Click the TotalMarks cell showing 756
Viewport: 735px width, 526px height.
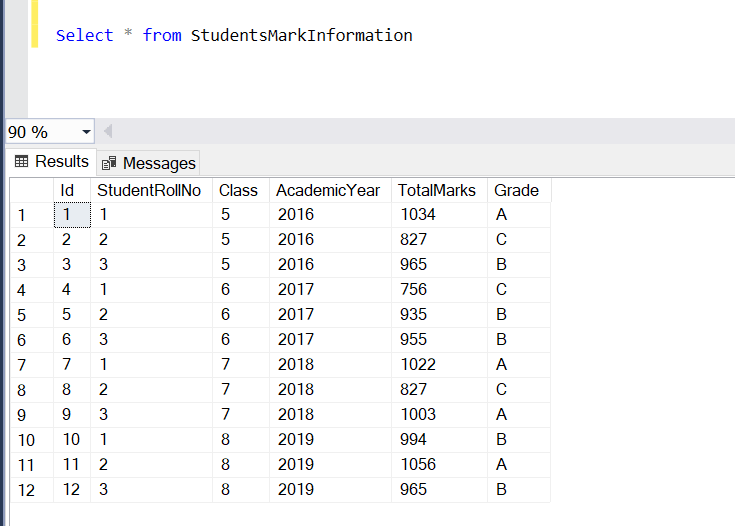coord(414,290)
